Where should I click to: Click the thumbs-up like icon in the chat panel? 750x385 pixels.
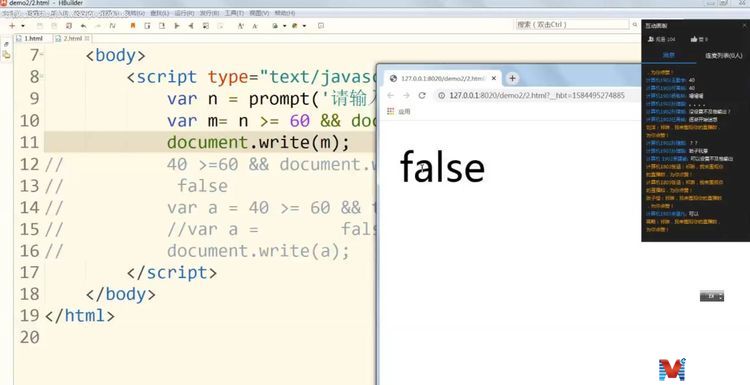[694, 39]
